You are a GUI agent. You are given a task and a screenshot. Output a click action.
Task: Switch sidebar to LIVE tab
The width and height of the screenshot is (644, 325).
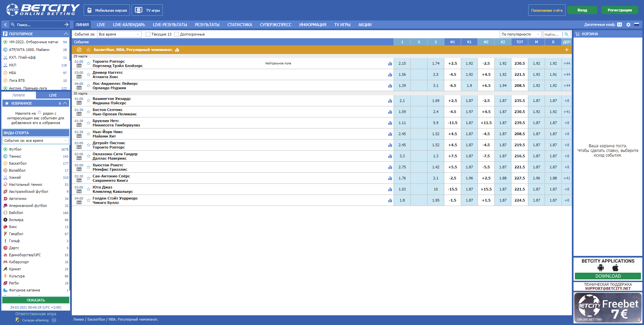coord(53,95)
